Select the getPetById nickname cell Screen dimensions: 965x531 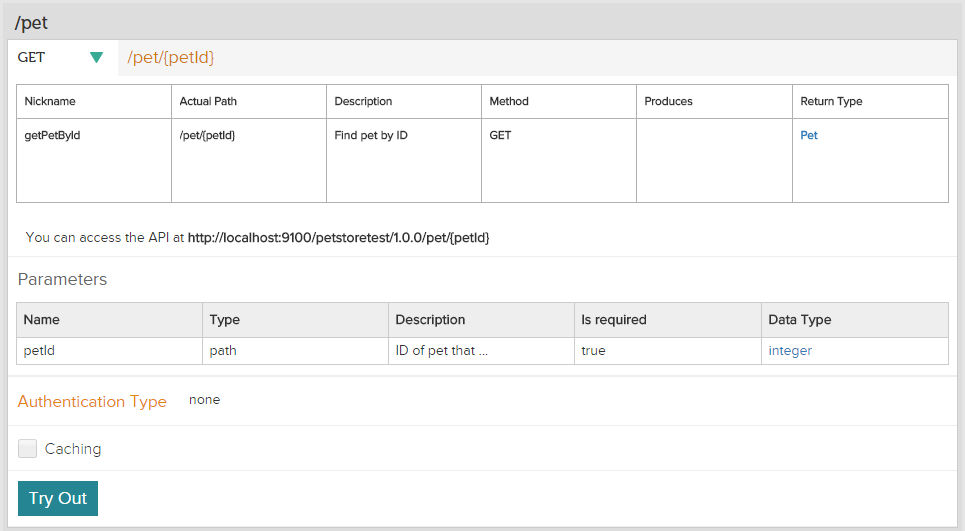pyautogui.click(x=94, y=161)
